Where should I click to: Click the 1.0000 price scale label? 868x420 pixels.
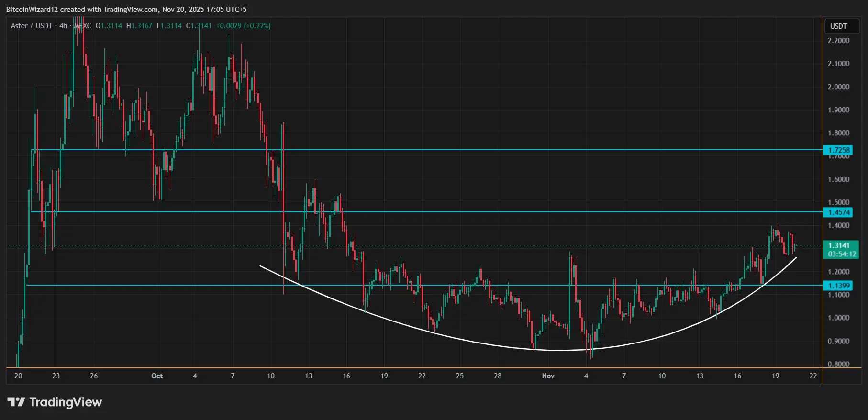tap(838, 318)
